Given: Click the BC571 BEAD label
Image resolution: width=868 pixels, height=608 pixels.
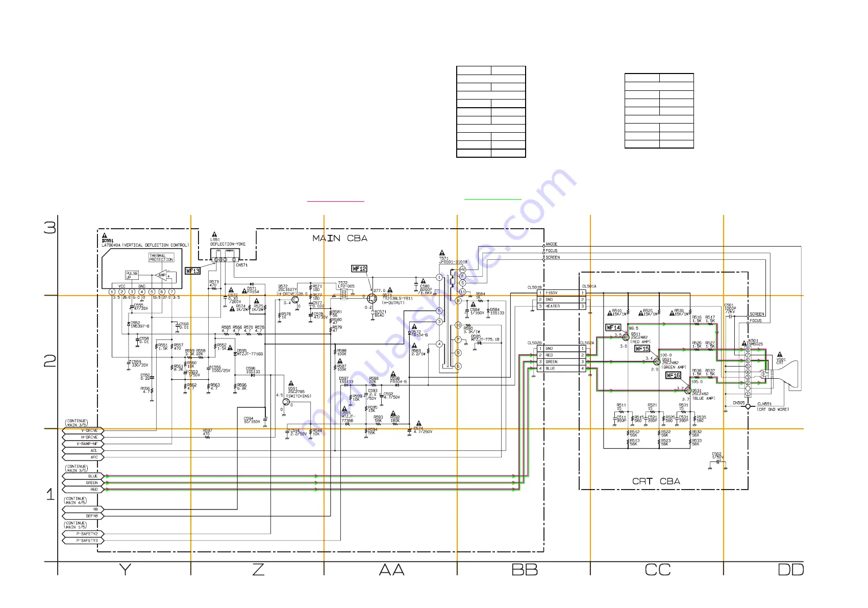Looking at the screenshot, I should (x=380, y=313).
